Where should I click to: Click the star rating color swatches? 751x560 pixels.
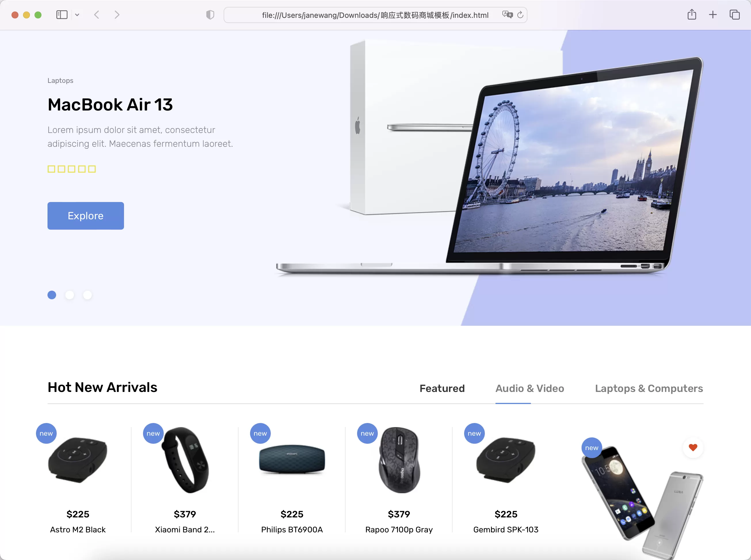click(x=72, y=169)
